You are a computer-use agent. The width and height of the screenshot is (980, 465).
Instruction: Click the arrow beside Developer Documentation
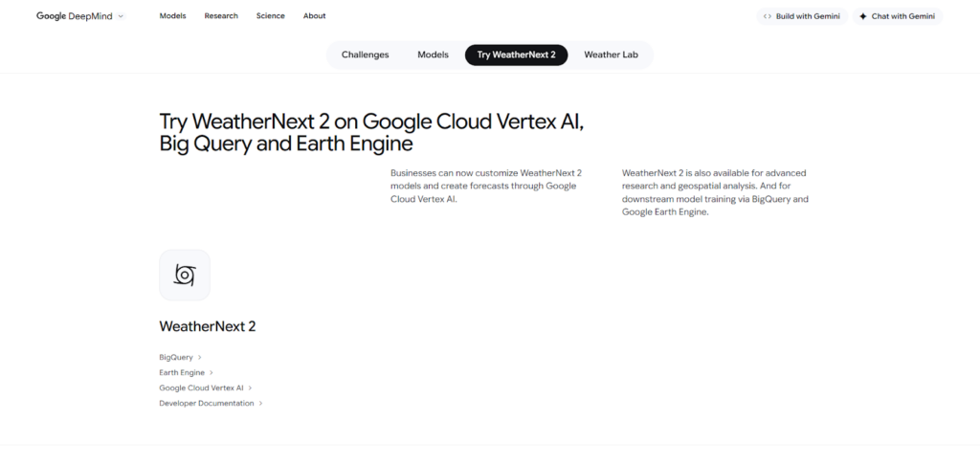point(260,403)
